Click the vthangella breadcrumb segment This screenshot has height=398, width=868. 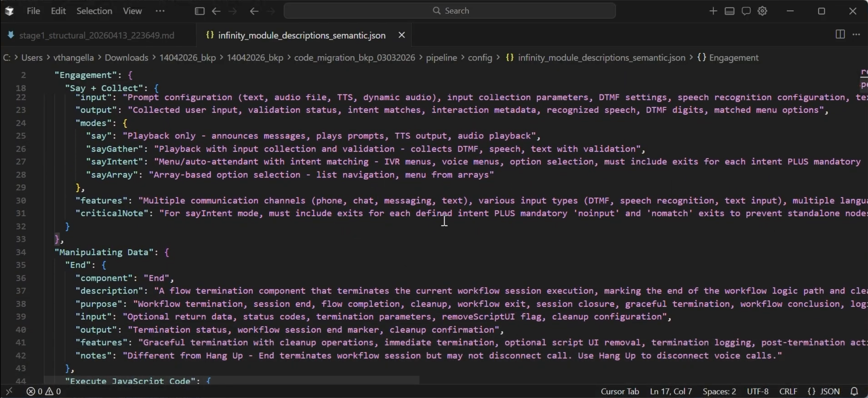tap(73, 58)
